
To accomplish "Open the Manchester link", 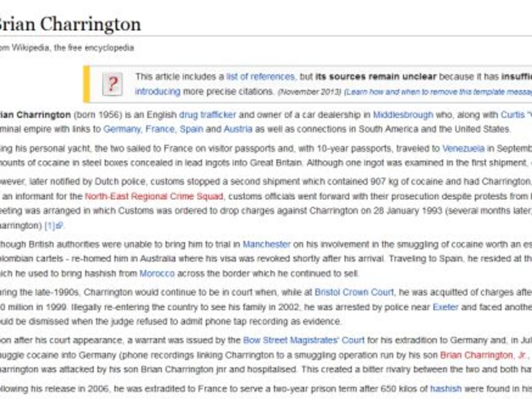I will (x=266, y=244).
